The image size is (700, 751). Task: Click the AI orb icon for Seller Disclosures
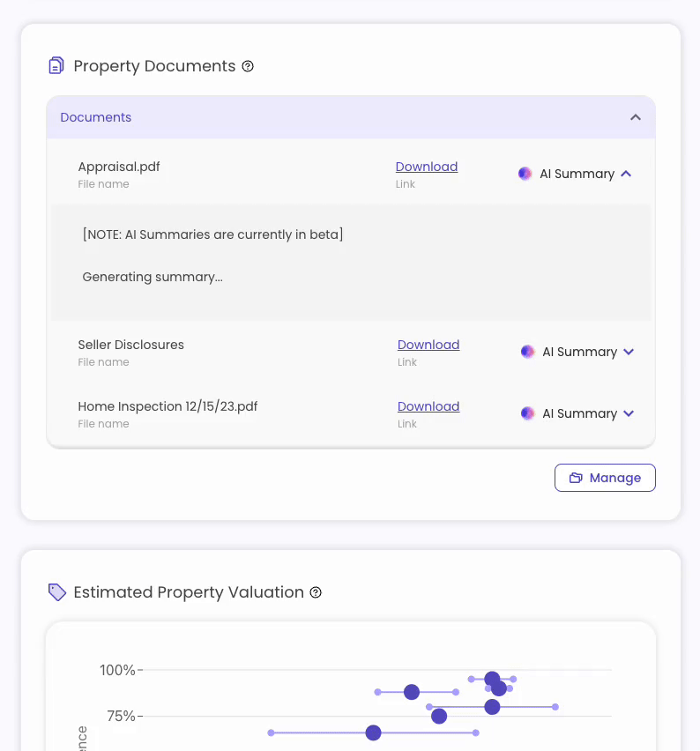(527, 352)
